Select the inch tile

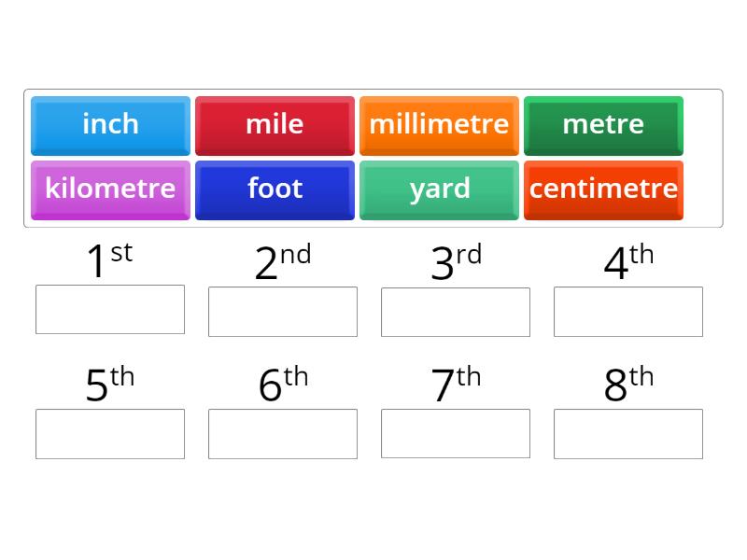[x=110, y=124]
